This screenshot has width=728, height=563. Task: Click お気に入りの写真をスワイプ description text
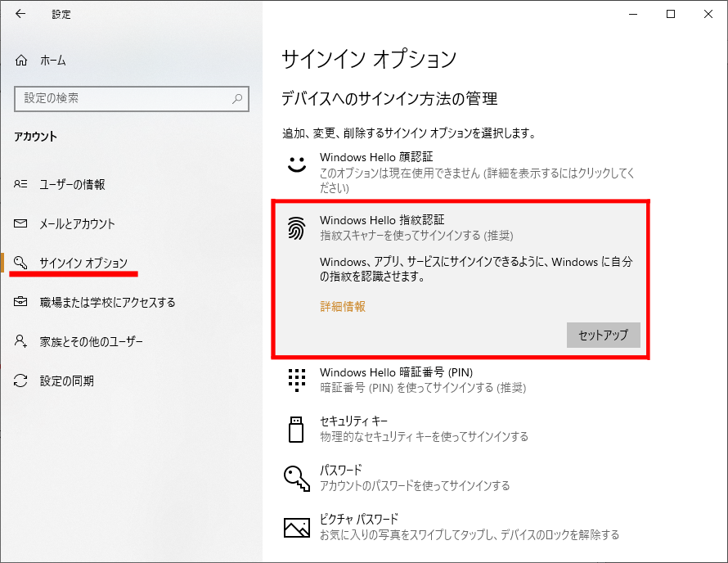point(470,534)
